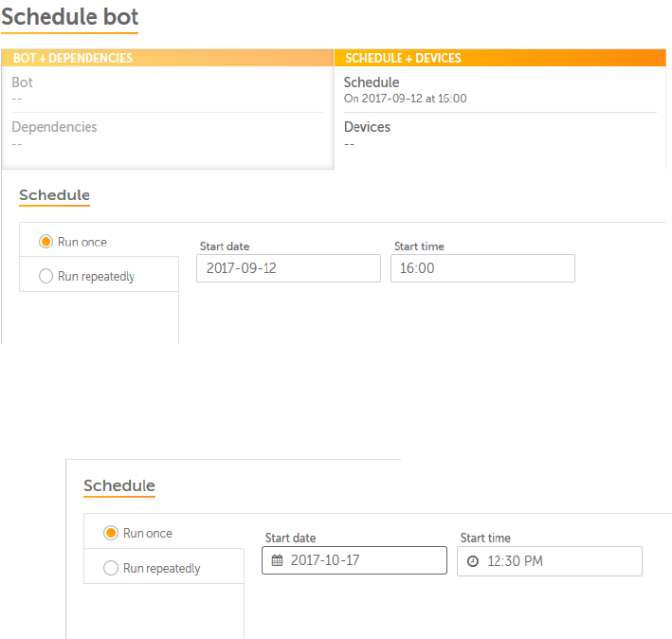The image size is (672, 639).
Task: Click the Bot entry in the summary panel
Action: pyautogui.click(x=23, y=82)
